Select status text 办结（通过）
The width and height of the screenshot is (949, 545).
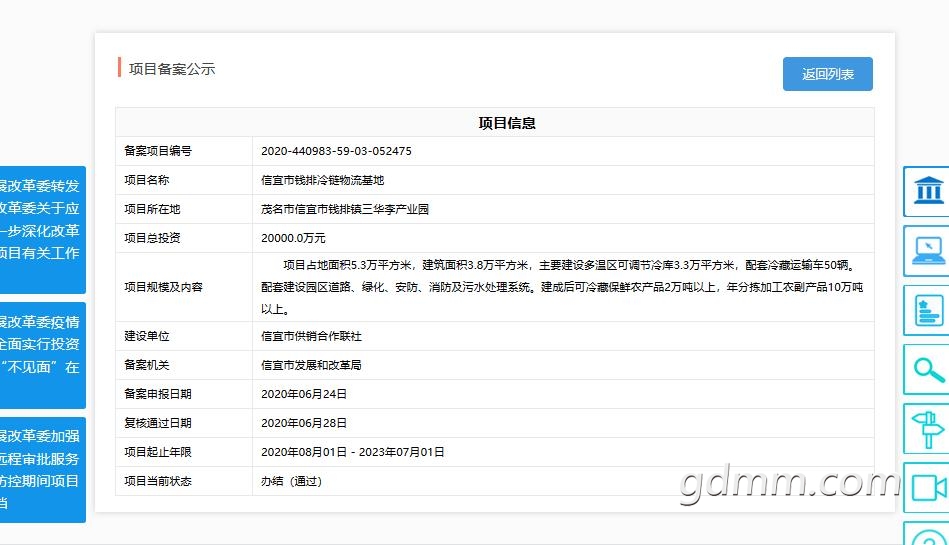[x=291, y=481]
